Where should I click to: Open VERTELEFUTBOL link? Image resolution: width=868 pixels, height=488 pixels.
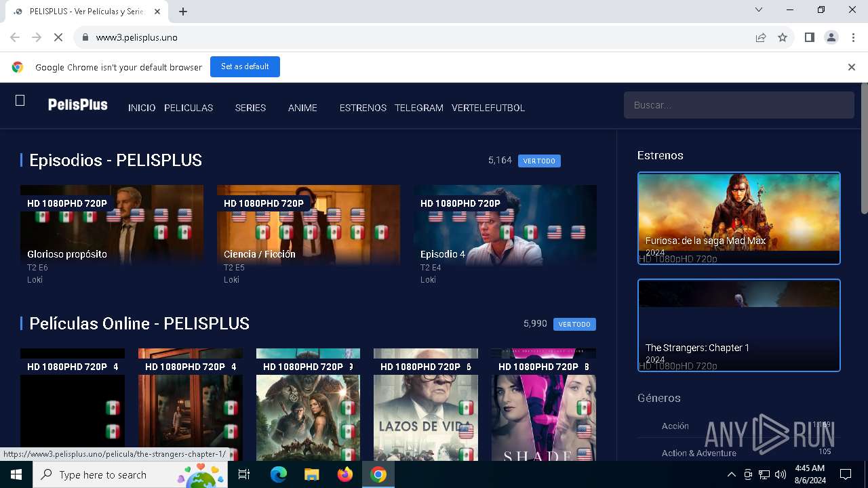tap(488, 108)
